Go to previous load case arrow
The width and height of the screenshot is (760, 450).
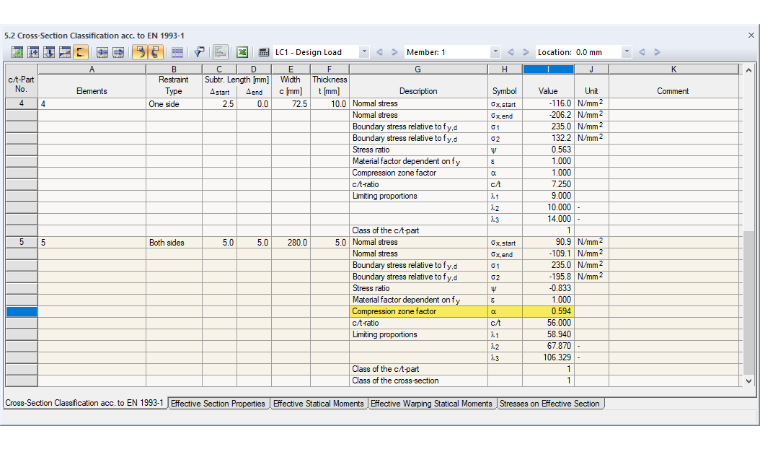click(380, 52)
